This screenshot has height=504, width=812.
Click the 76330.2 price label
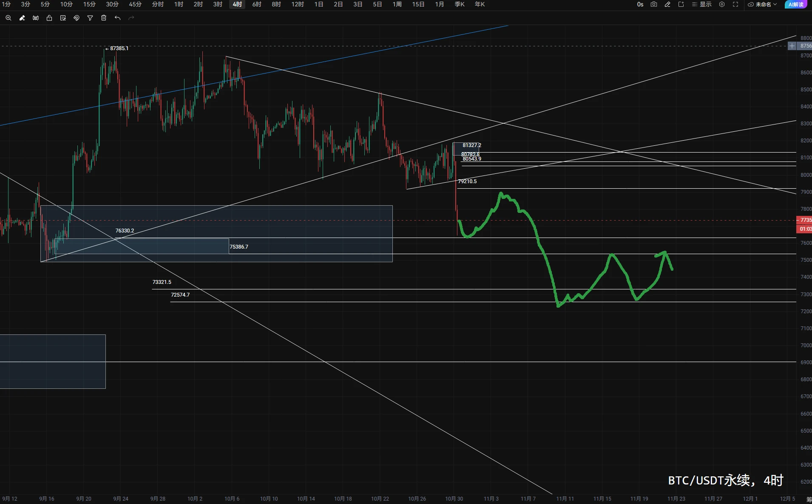[125, 231]
